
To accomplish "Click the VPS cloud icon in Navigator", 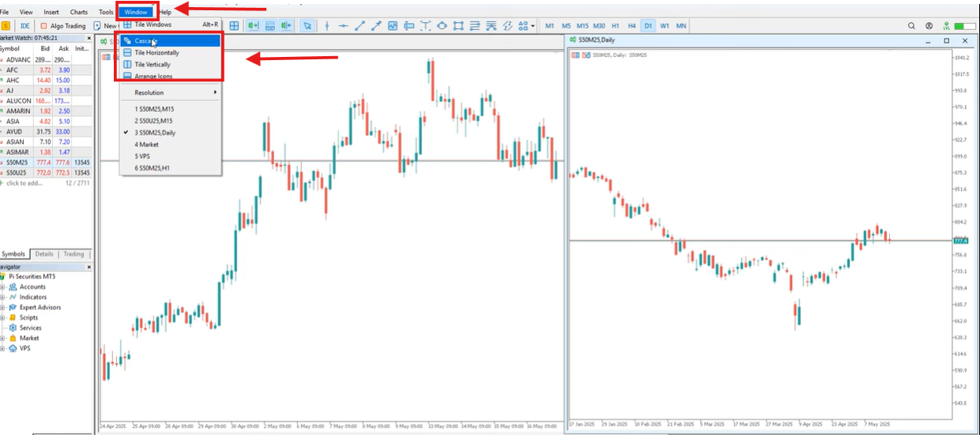I will pyautogui.click(x=13, y=348).
